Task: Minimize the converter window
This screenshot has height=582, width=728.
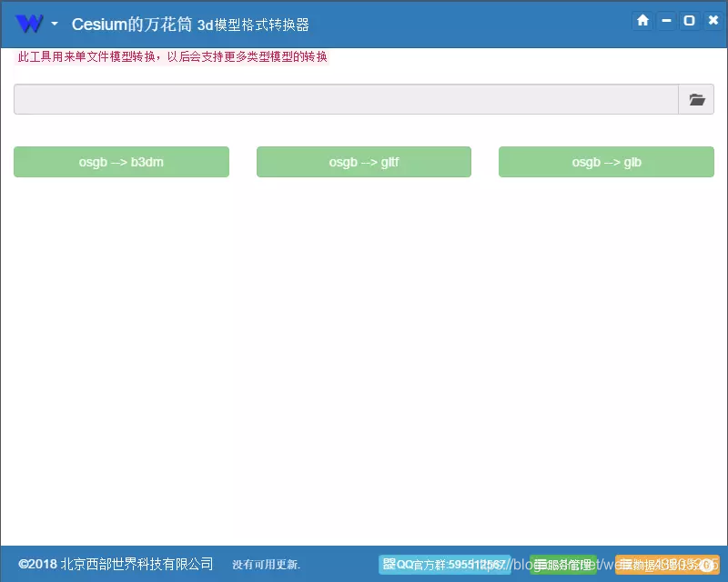Action: [666, 21]
